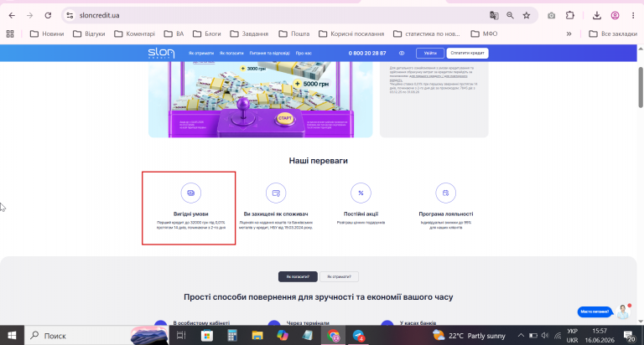The image size is (644, 345).
Task: Open the Відгуки bookmark folder
Action: [89, 33]
